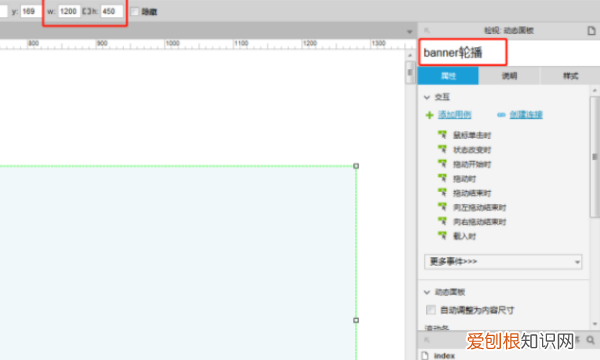Click the green plus icon for 添加用例

(x=429, y=115)
